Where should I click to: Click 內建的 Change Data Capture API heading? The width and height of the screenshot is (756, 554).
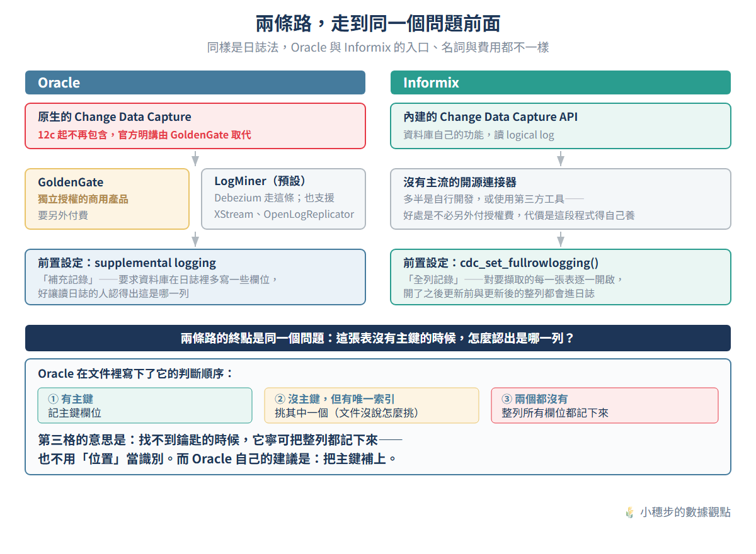coord(490,116)
